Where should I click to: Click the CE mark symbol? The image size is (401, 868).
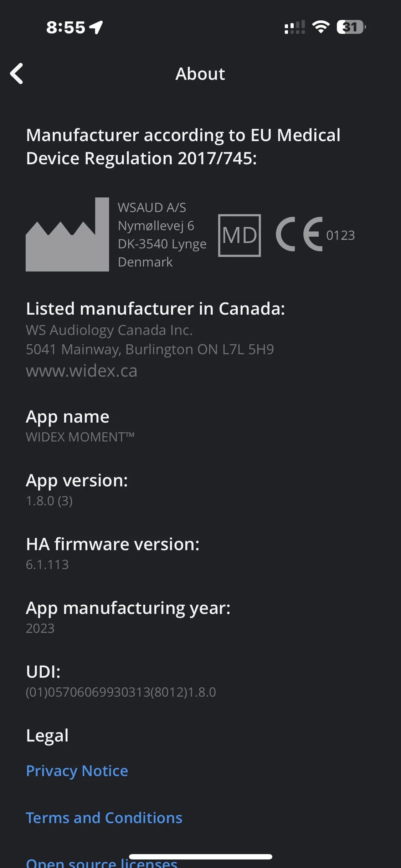click(299, 234)
